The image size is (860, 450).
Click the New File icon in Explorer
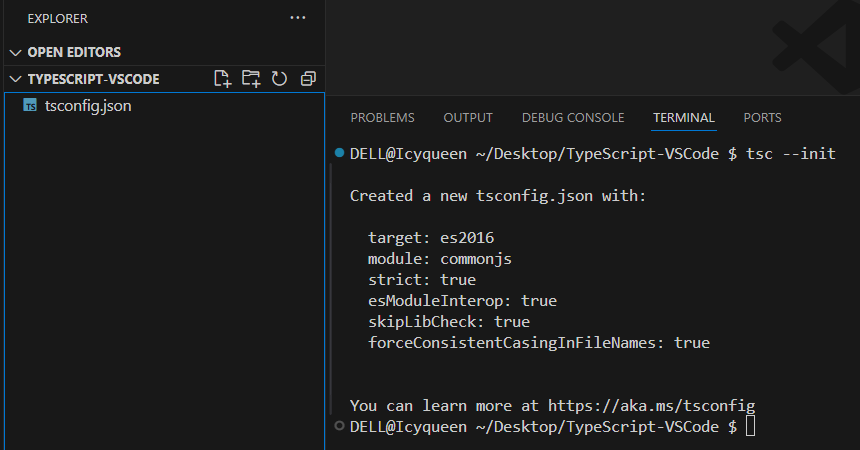pos(222,78)
